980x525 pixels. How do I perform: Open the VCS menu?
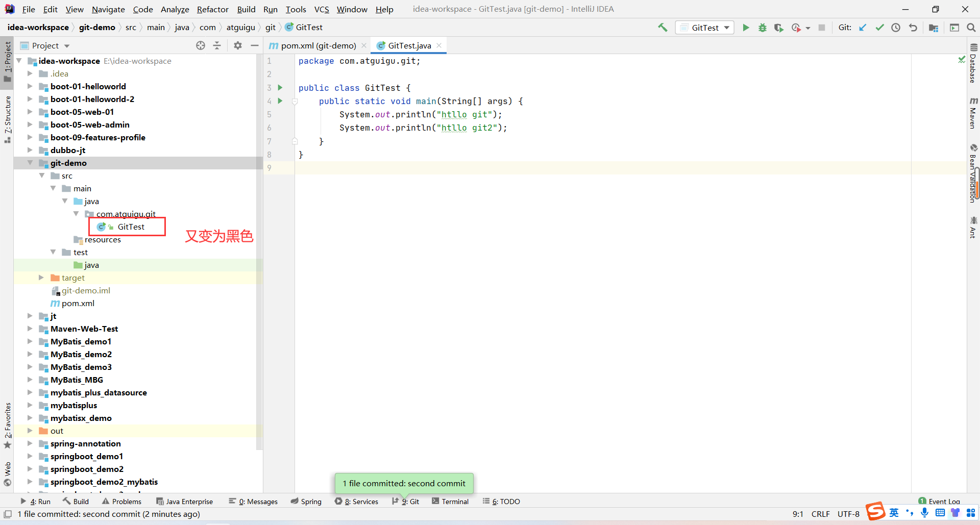pos(322,9)
